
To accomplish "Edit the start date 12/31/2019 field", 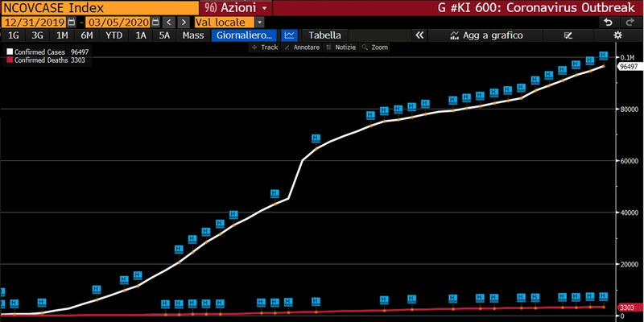I will point(34,23).
